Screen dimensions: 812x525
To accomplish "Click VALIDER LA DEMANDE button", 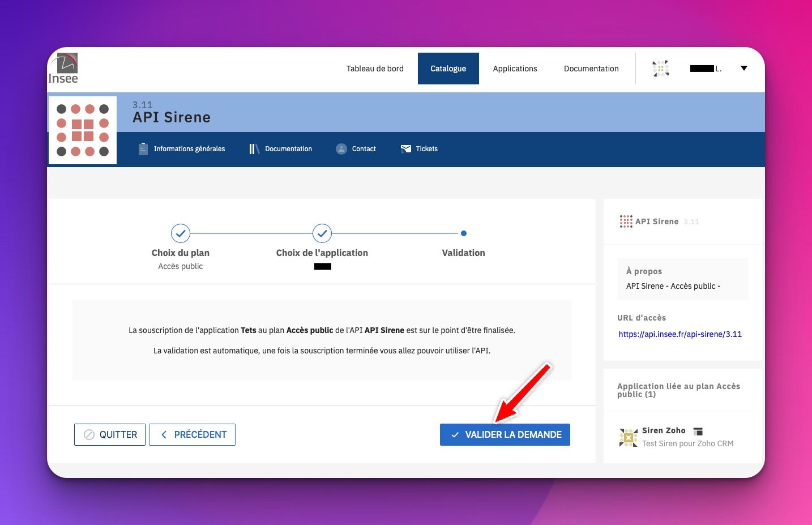I will tap(505, 435).
